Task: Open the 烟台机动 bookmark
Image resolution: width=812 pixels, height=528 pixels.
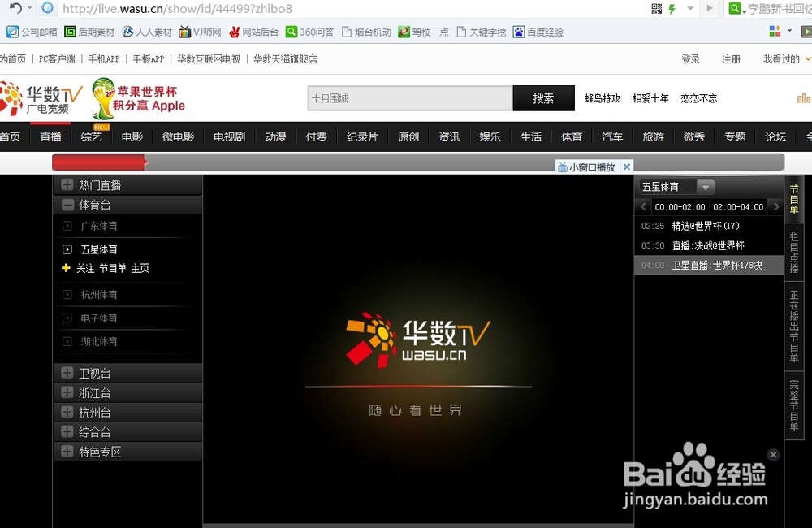Action: (367, 32)
